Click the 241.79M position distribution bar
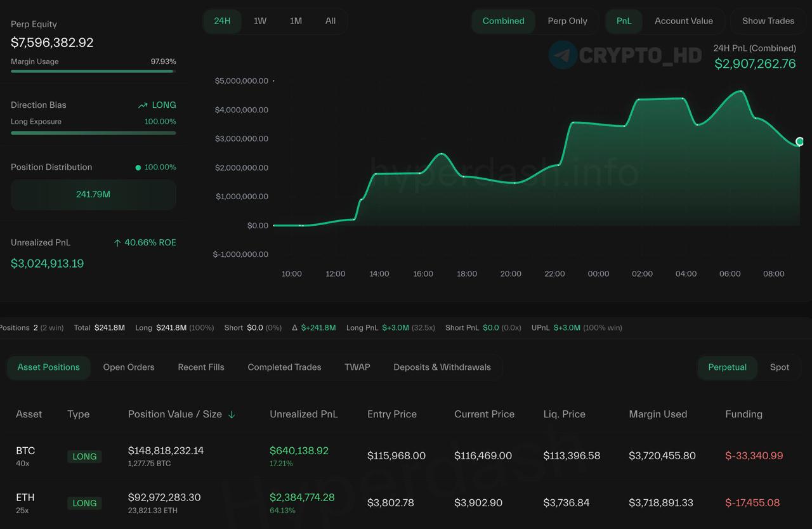Image resolution: width=812 pixels, height=529 pixels. 93,195
